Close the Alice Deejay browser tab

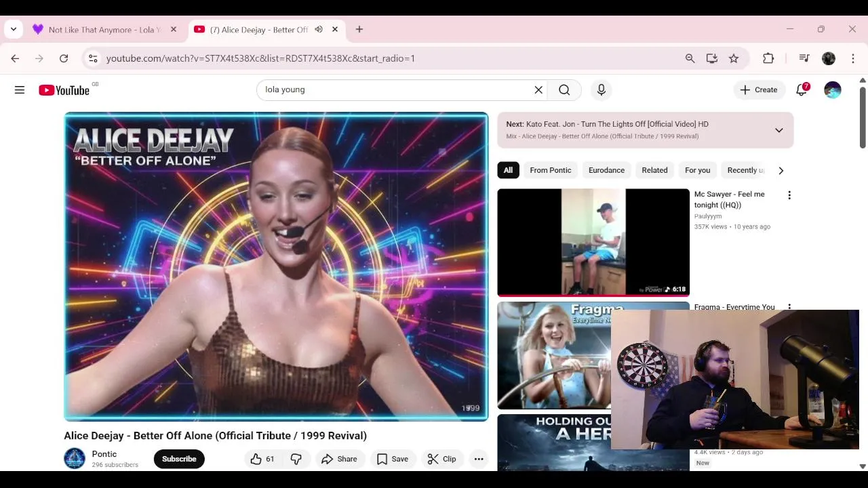coord(335,29)
